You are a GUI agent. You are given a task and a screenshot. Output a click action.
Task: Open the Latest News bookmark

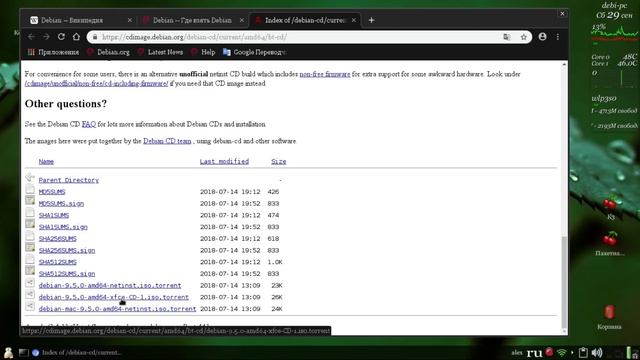[160, 52]
